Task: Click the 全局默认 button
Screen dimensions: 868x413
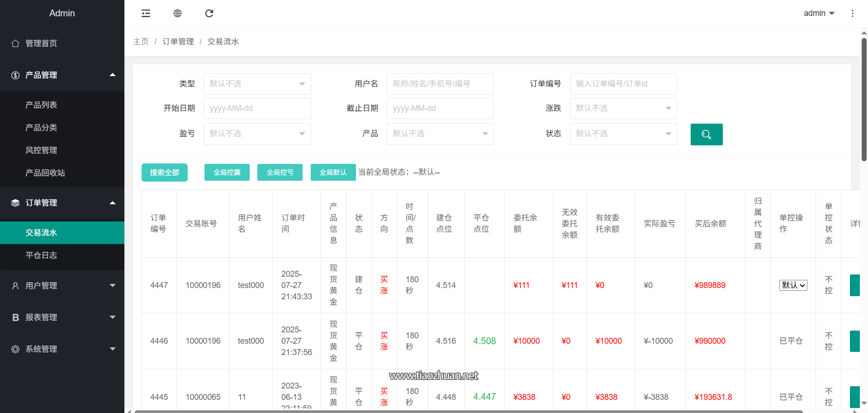Action: tap(333, 173)
